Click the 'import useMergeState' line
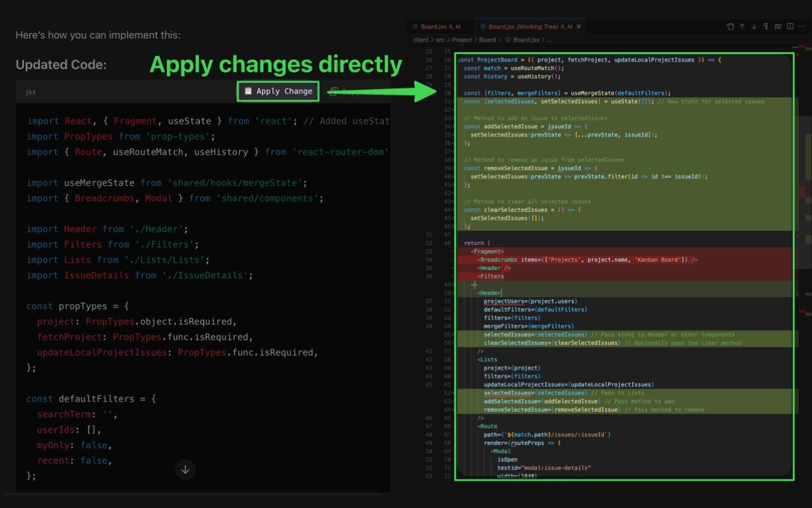 click(x=166, y=183)
